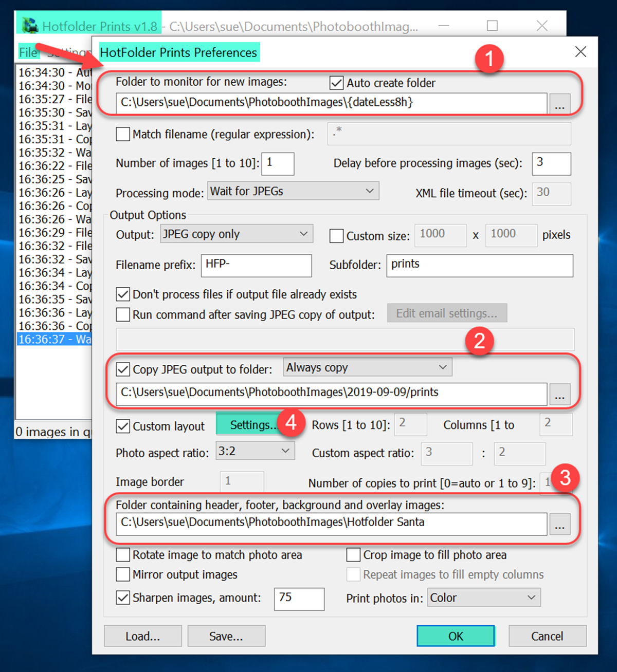Toggle Sharpen images checkbox
The image size is (617, 672).
pos(123,598)
